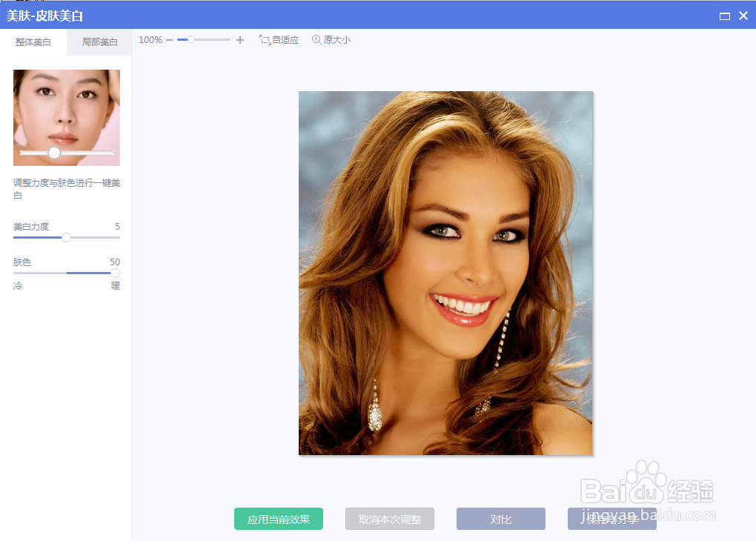This screenshot has width=756, height=541.
Task: Click the zoom level slider handle
Action: click(191, 39)
